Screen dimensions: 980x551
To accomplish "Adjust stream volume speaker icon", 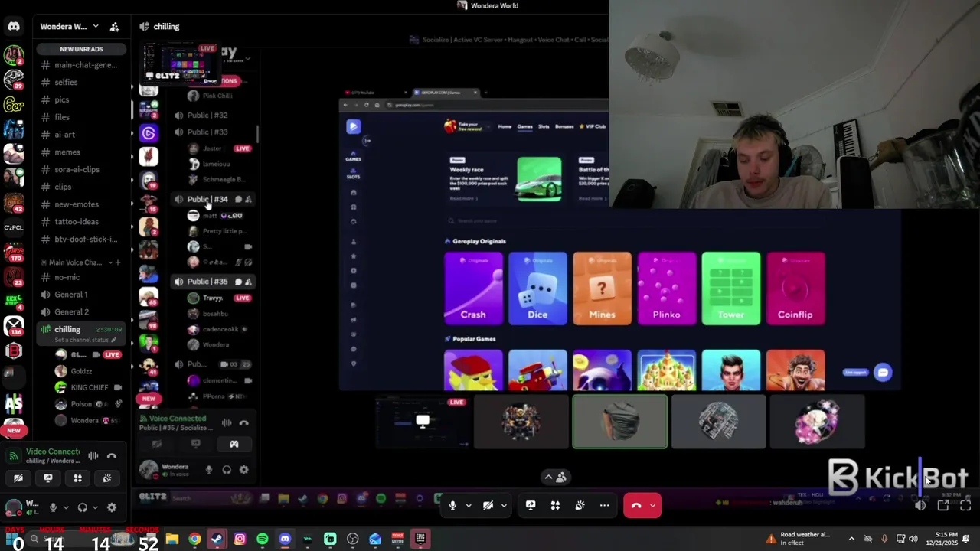I will (920, 505).
